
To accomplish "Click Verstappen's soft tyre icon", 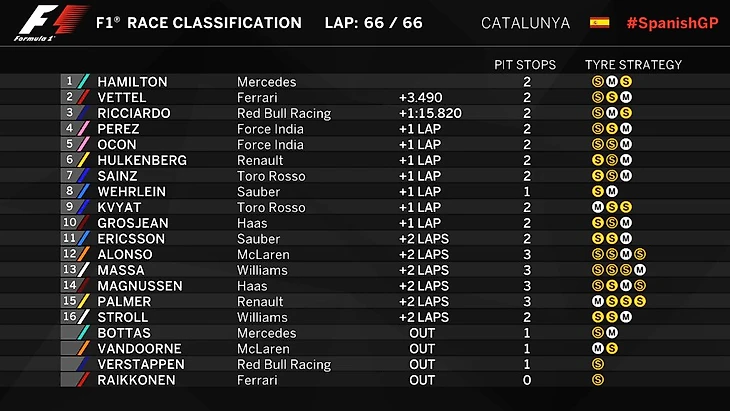I will point(598,364).
